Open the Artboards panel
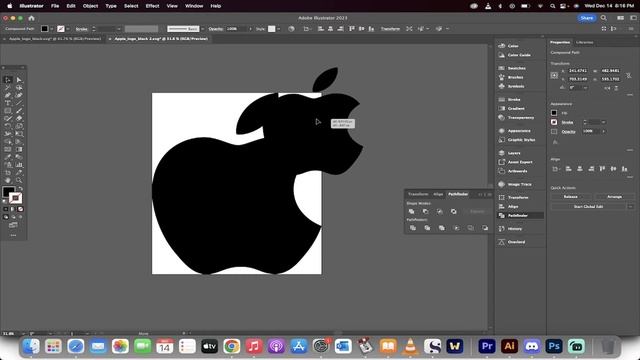640x360 pixels. point(513,171)
